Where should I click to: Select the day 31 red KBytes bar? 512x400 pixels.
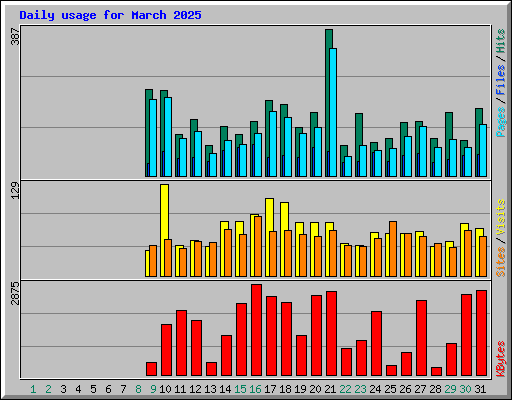pos(481,333)
